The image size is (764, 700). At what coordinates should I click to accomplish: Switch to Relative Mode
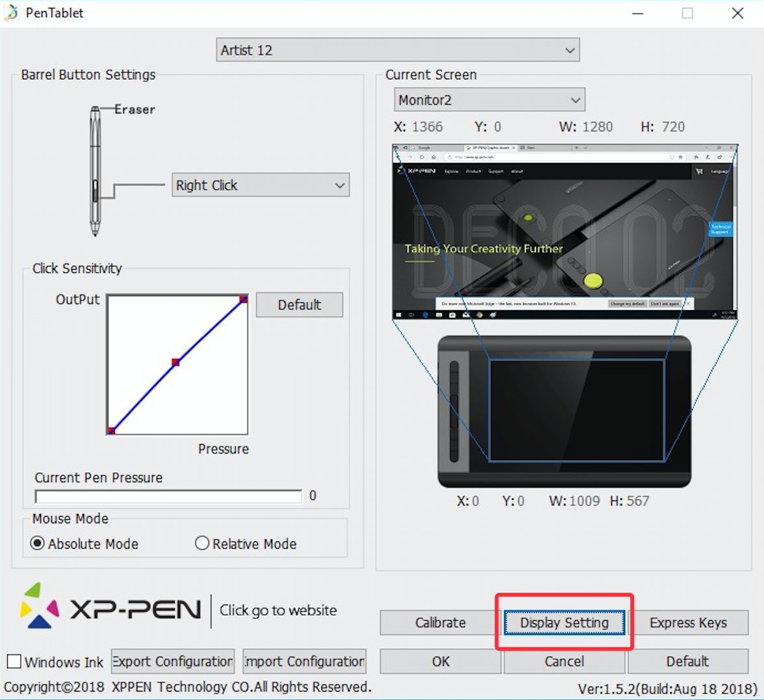[x=202, y=543]
